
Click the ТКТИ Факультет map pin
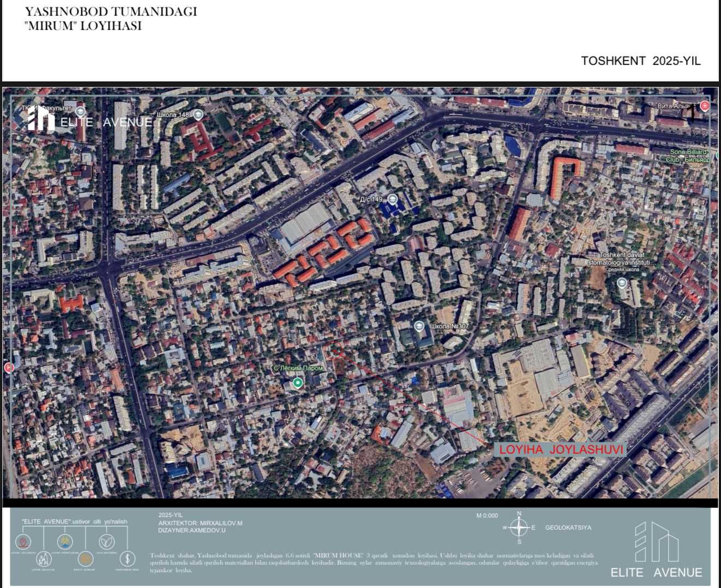tap(80, 111)
